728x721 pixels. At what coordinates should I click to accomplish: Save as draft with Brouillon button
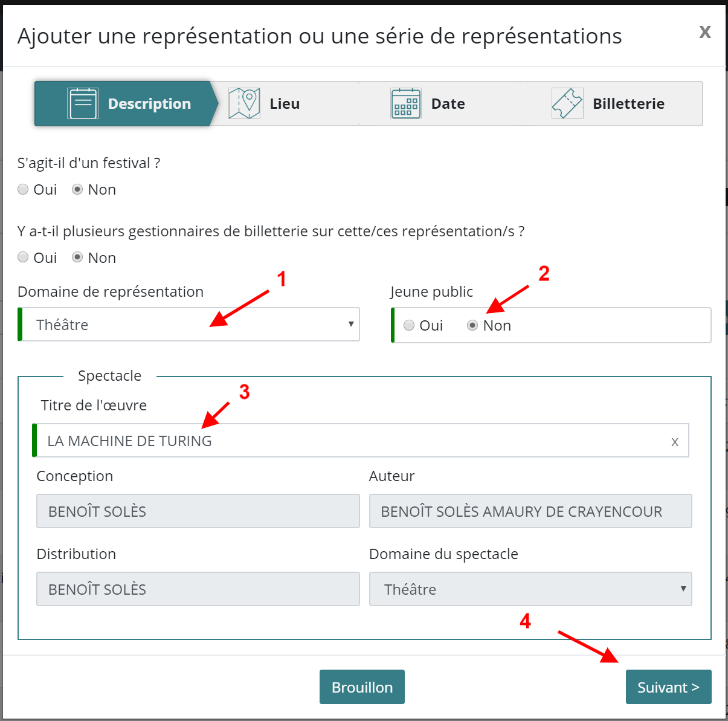pyautogui.click(x=362, y=687)
